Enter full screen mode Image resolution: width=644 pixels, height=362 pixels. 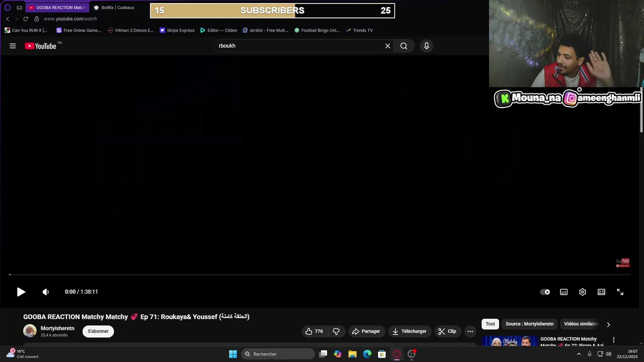point(620,292)
